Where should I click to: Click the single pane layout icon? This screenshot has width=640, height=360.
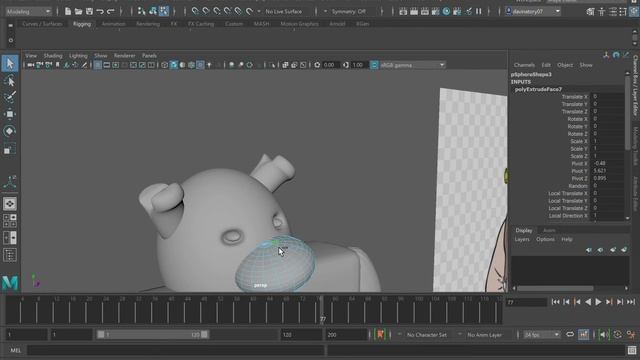pos(10,204)
